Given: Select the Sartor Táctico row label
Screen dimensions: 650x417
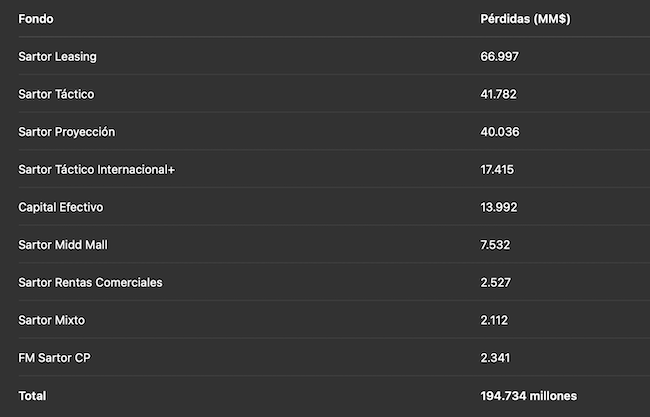Looking at the screenshot, I should tap(56, 94).
